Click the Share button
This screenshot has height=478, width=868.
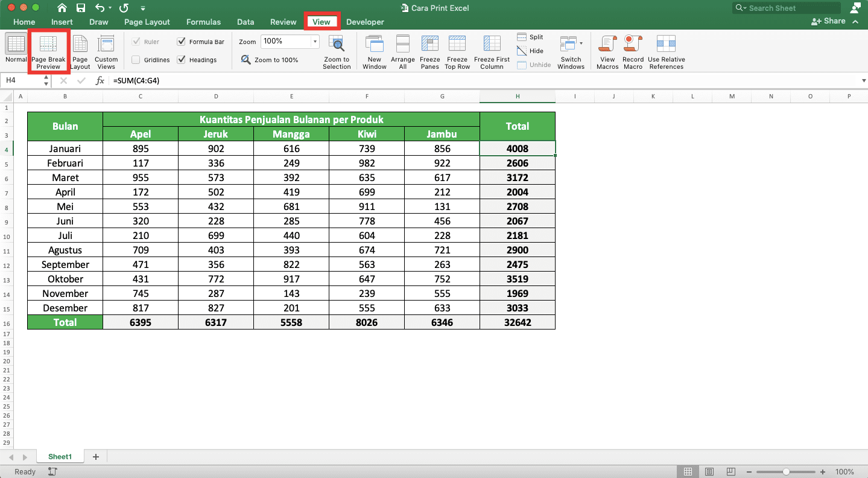click(x=829, y=21)
